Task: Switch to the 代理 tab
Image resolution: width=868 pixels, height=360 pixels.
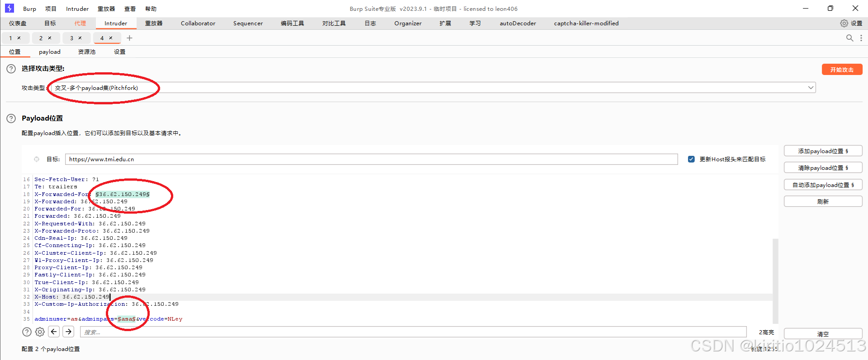Action: click(x=80, y=23)
